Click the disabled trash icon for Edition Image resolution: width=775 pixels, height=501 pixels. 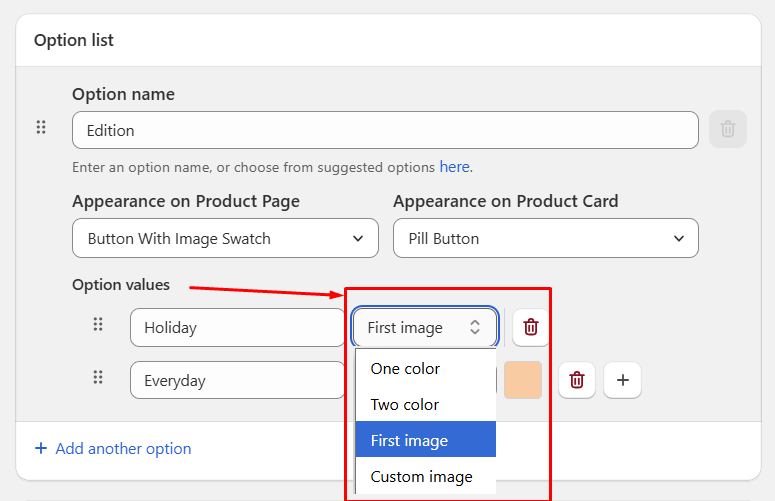(x=728, y=129)
